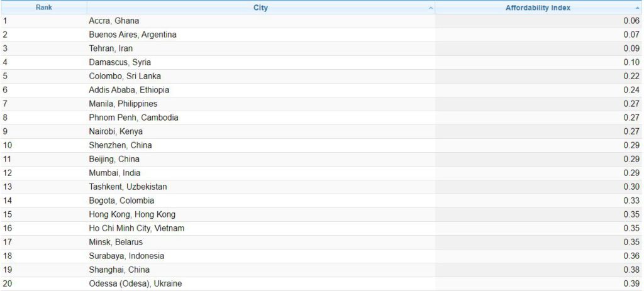Viewport: 644px width, 291px height.
Task: Select the Buenos Aires, Argentina cell
Action: (x=261, y=35)
